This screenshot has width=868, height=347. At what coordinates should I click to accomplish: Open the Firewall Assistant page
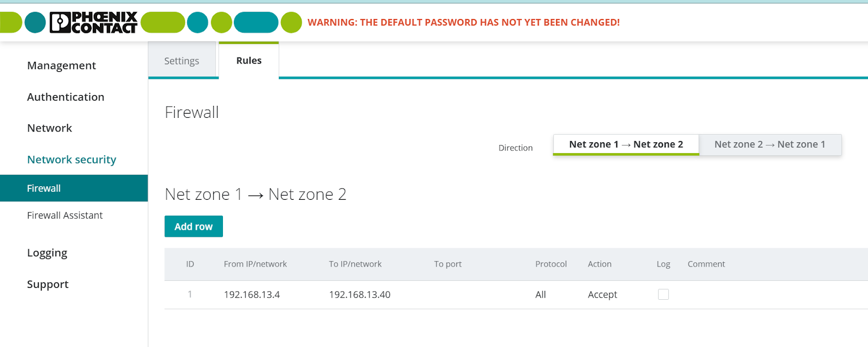pos(65,216)
